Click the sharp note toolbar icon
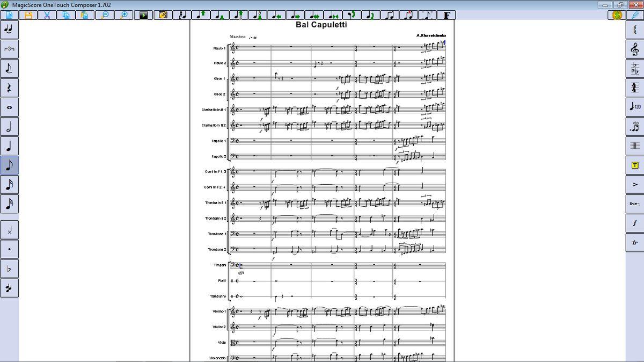This screenshot has height=362, width=644. [x=183, y=15]
